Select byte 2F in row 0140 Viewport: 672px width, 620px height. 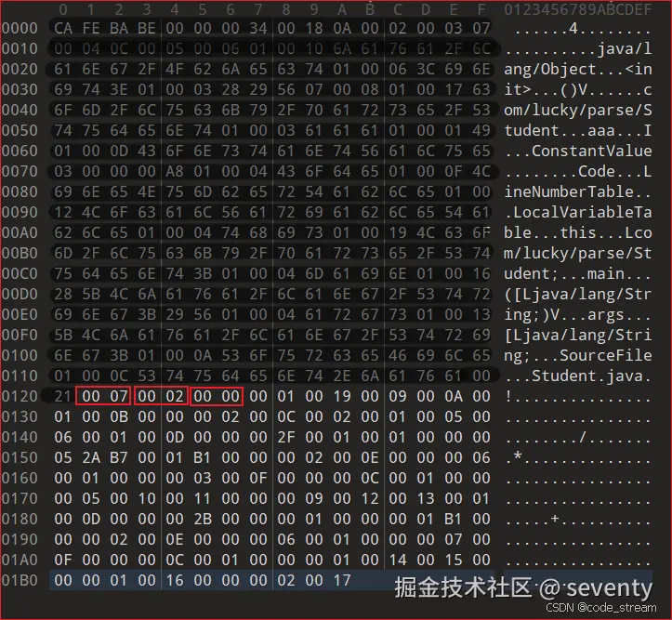tap(286, 437)
